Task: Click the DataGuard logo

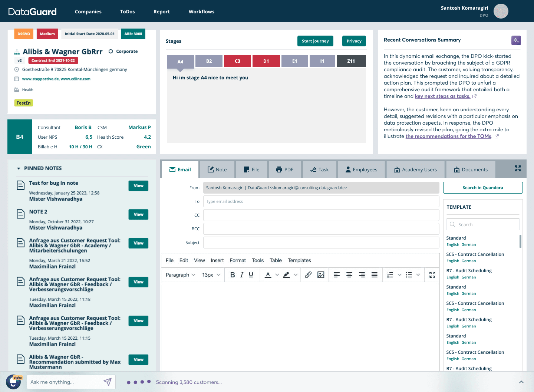Action: tap(32, 11)
